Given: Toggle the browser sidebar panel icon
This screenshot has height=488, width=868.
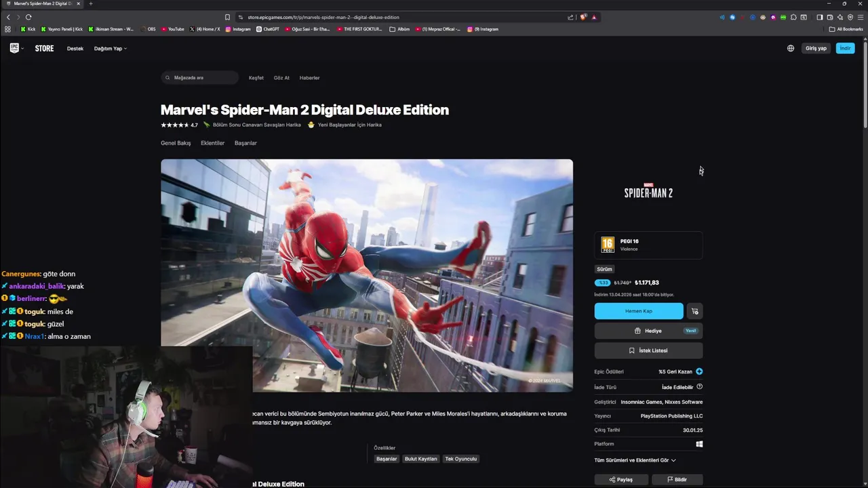Looking at the screenshot, I should [x=819, y=17].
